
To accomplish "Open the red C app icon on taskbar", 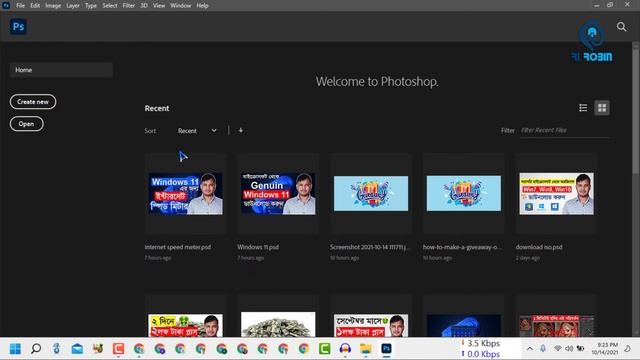I will coord(118,349).
